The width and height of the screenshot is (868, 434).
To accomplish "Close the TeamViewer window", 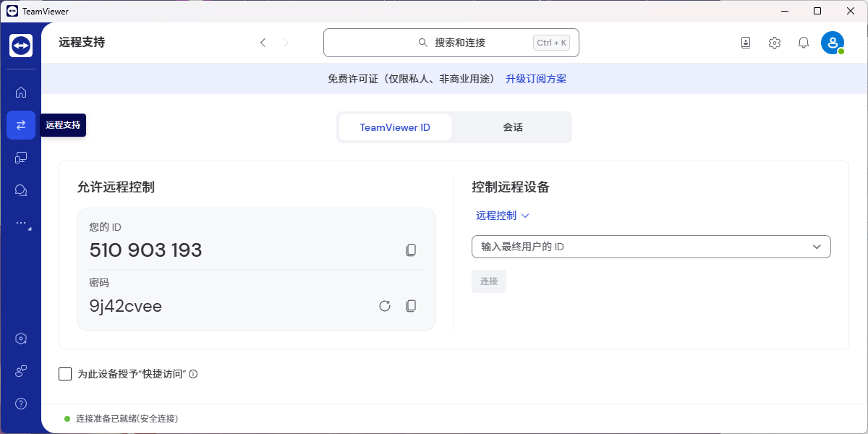I will pyautogui.click(x=851, y=11).
